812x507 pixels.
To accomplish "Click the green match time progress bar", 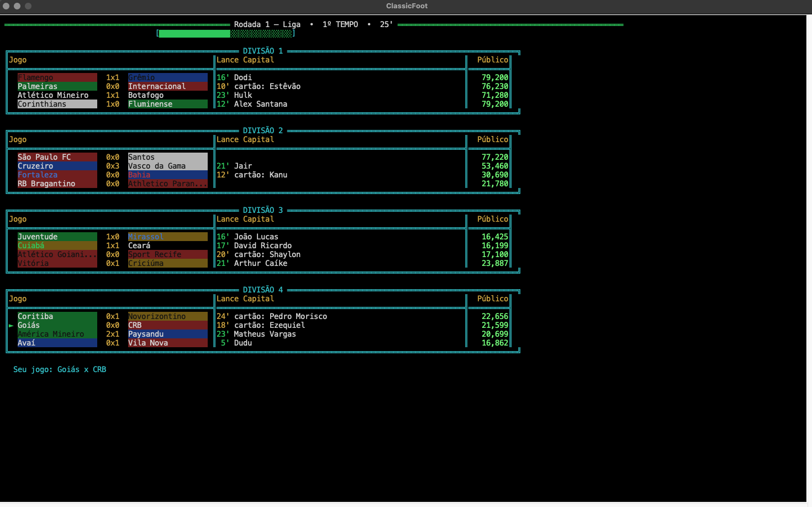I will click(x=225, y=34).
